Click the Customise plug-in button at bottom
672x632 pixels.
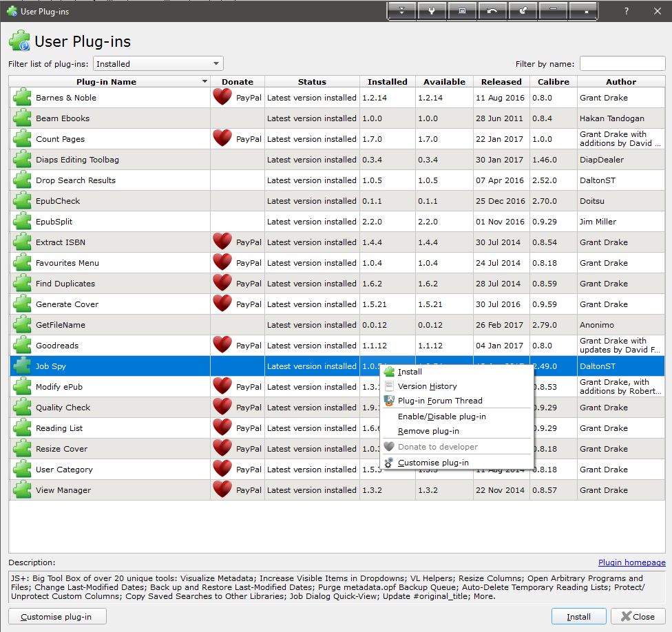(57, 617)
